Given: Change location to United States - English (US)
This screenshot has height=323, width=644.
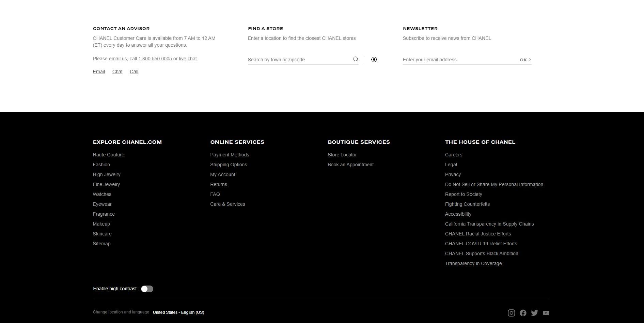Looking at the screenshot, I should tap(178, 312).
